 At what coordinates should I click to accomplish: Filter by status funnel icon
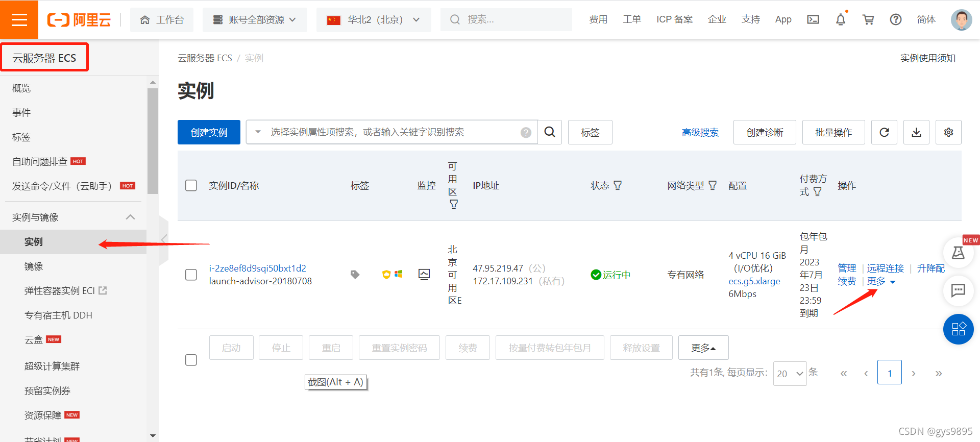click(618, 185)
